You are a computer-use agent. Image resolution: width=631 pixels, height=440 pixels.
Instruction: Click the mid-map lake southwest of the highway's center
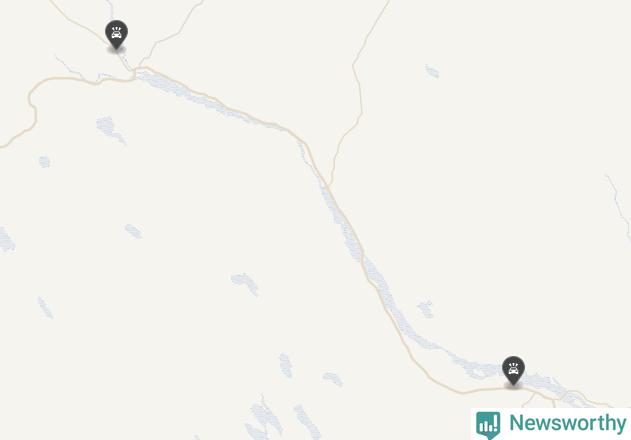[245, 283]
